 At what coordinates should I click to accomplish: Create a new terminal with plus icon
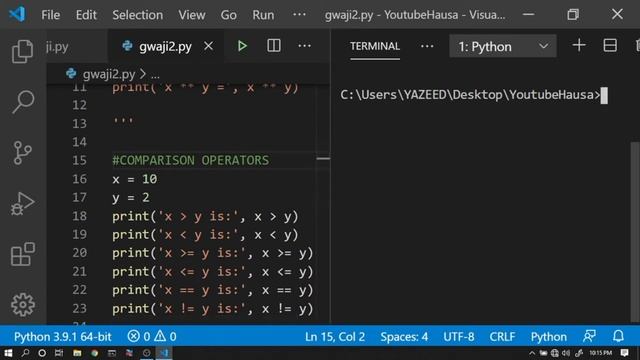click(579, 45)
